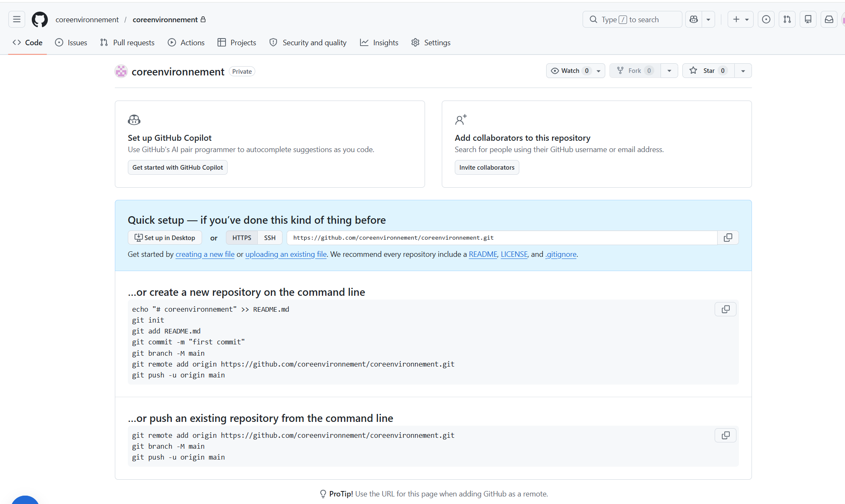Image resolution: width=845 pixels, height=504 pixels.
Task: Open Pull requests icon in top-right header
Action: tap(787, 19)
